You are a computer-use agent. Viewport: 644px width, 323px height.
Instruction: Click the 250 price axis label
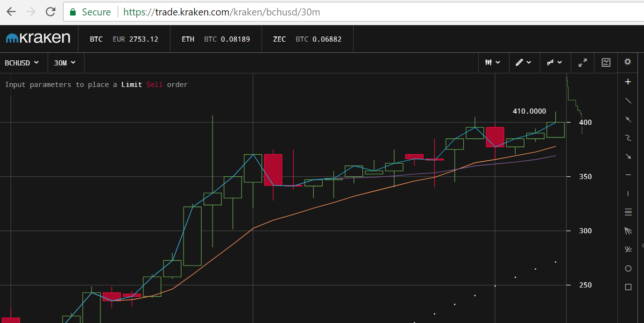click(x=586, y=285)
